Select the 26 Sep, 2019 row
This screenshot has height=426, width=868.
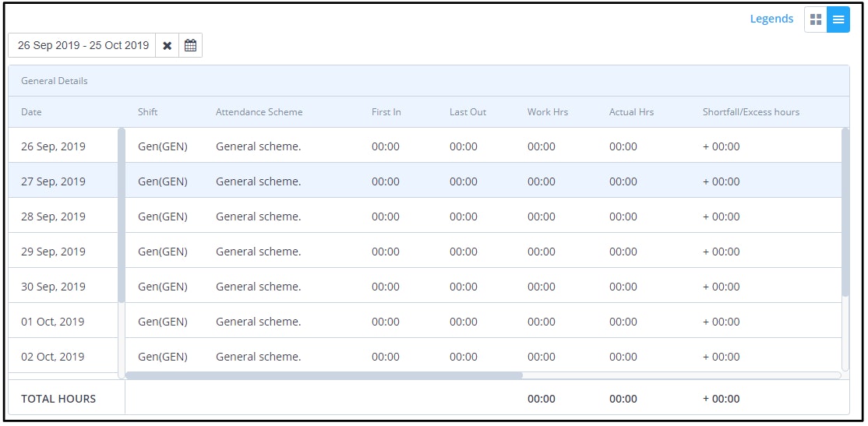click(425, 146)
